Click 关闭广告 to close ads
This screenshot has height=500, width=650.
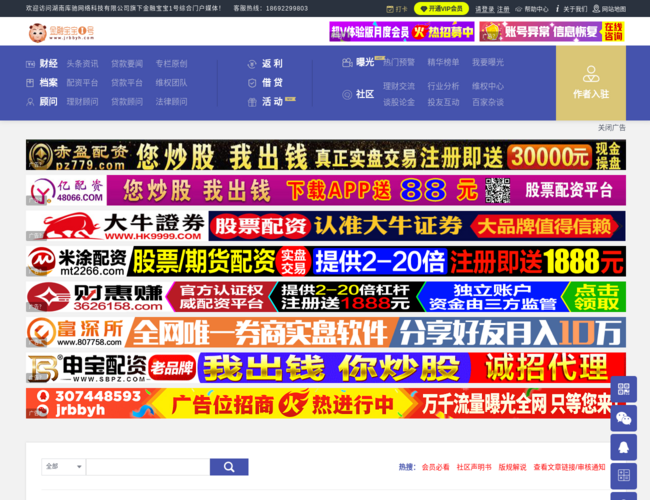coord(611,128)
